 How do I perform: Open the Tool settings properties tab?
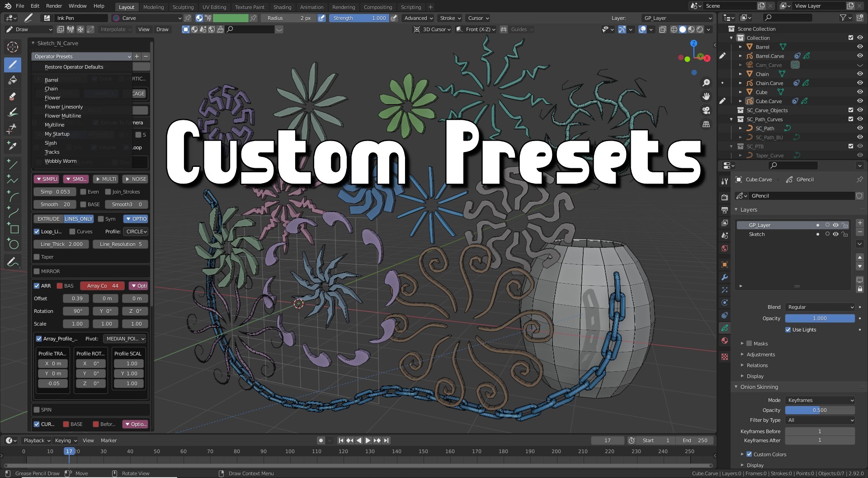(725, 181)
